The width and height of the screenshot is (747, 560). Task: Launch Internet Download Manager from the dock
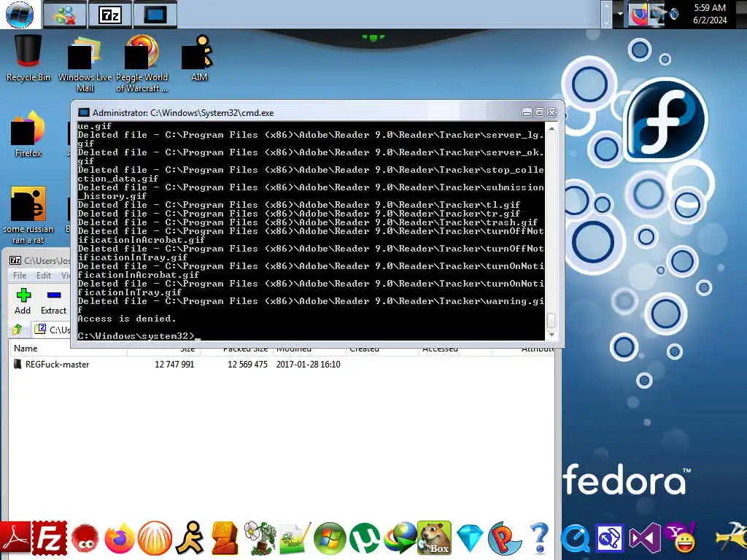(400, 539)
